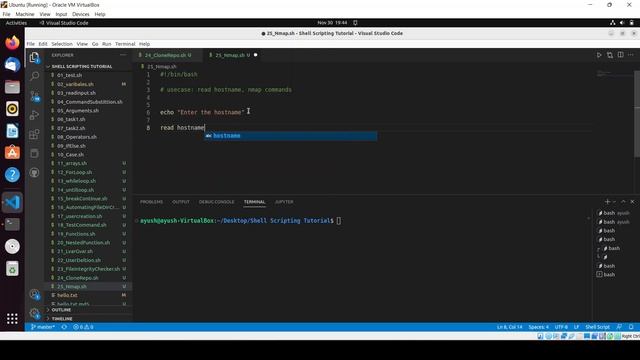Click the Synchronize Changes icon in status bar
The image size is (640, 360).
pyautogui.click(x=64, y=327)
